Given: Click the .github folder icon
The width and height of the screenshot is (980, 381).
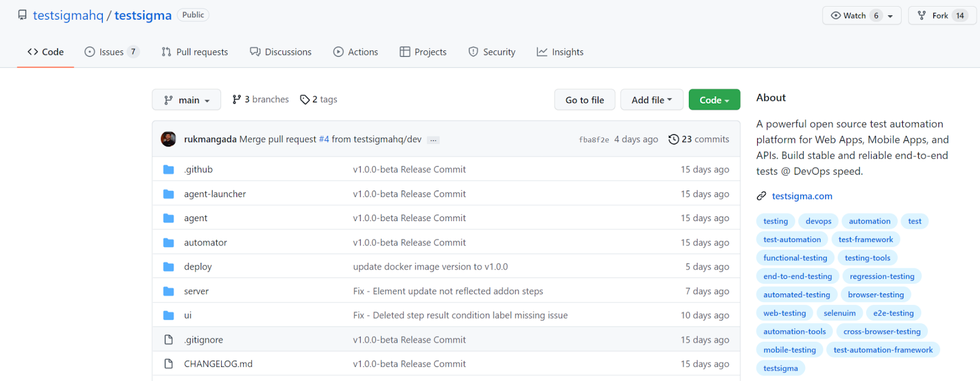Looking at the screenshot, I should click(168, 170).
